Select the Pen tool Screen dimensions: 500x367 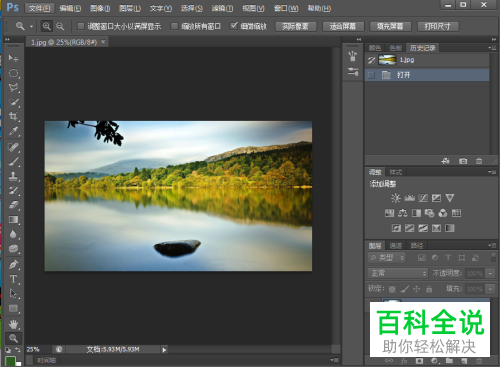pos(13,264)
